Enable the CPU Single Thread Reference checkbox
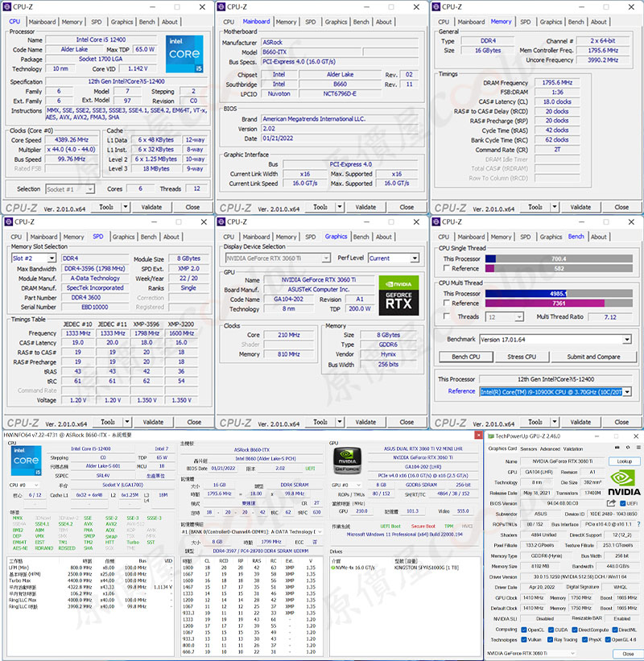Viewport: 644px width, 661px height. (446, 269)
